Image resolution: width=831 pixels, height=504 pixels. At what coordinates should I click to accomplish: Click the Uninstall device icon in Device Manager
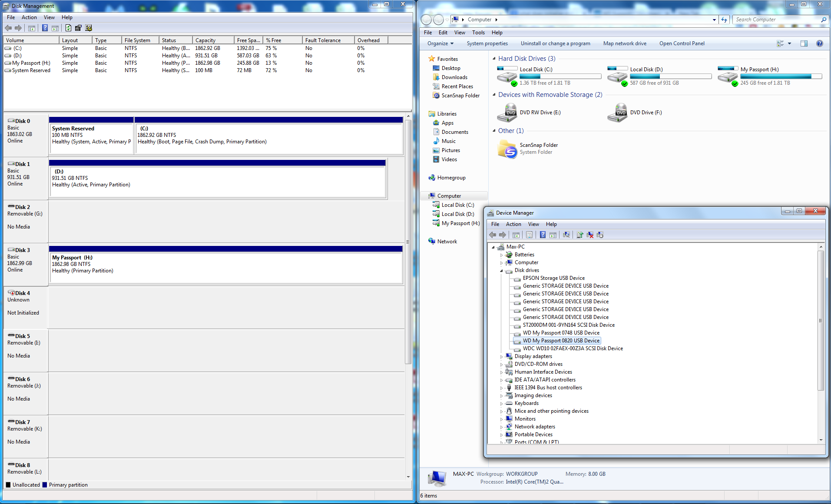click(x=590, y=235)
